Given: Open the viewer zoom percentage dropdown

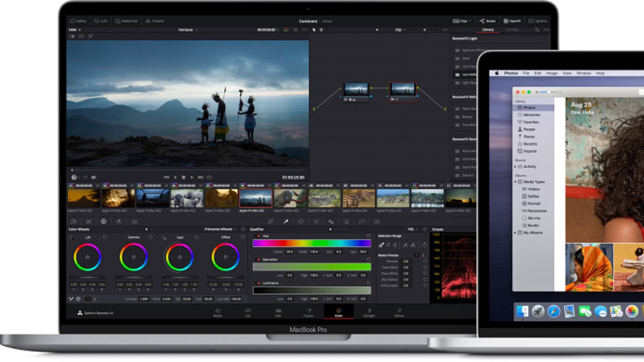Looking at the screenshot, I should point(74,30).
